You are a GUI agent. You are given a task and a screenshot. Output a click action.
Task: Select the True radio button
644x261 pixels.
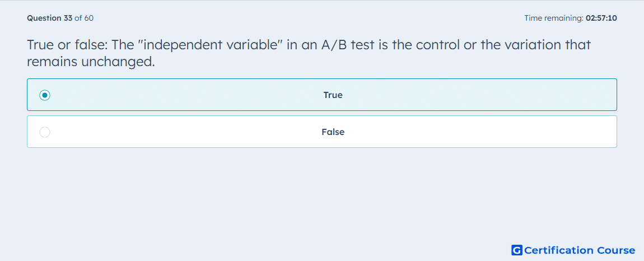tap(45, 95)
